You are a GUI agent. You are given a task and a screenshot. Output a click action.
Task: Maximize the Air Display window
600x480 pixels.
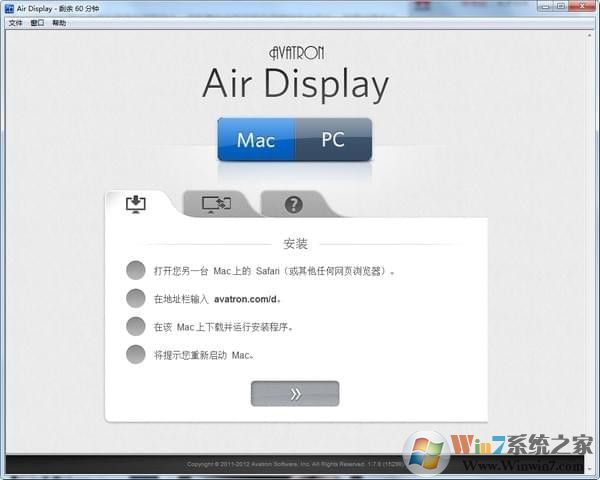(561, 6)
